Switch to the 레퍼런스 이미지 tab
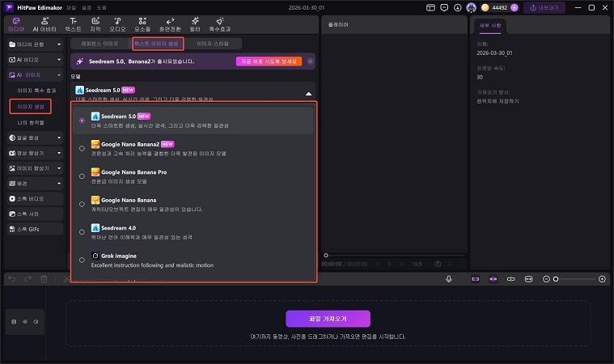The height and width of the screenshot is (364, 614). tap(100, 44)
